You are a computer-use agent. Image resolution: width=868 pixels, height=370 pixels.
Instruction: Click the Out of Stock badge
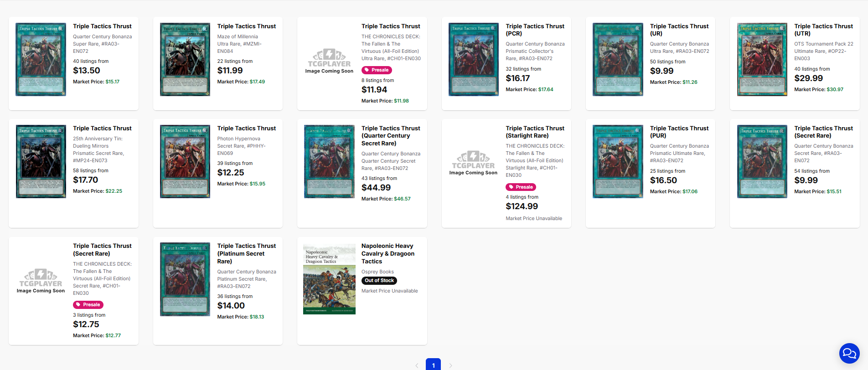[379, 281]
